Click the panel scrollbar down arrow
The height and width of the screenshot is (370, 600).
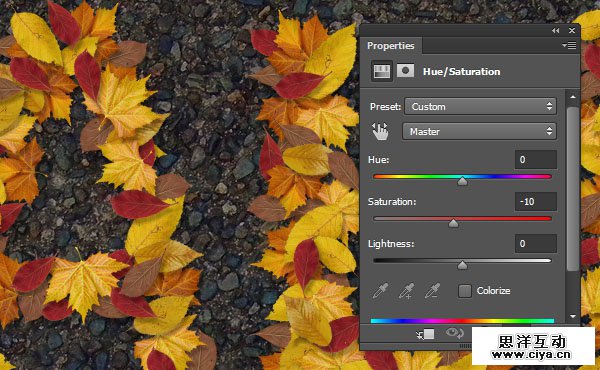[x=572, y=316]
